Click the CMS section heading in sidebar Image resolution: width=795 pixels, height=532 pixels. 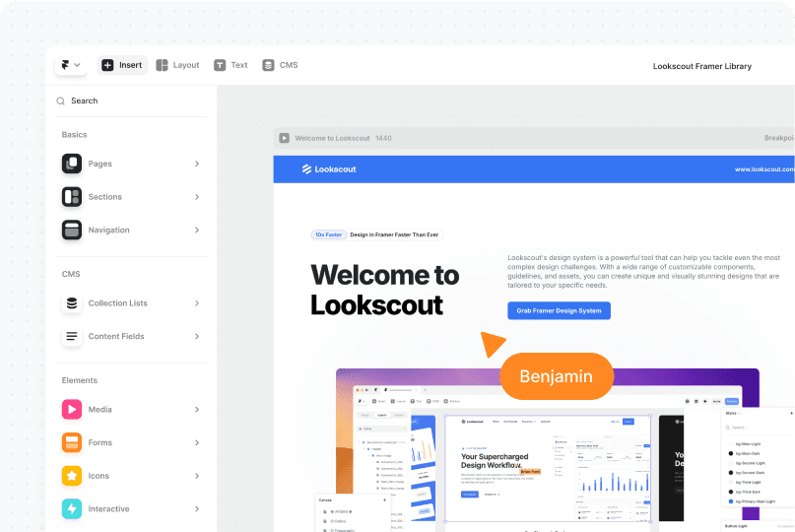[x=71, y=274]
